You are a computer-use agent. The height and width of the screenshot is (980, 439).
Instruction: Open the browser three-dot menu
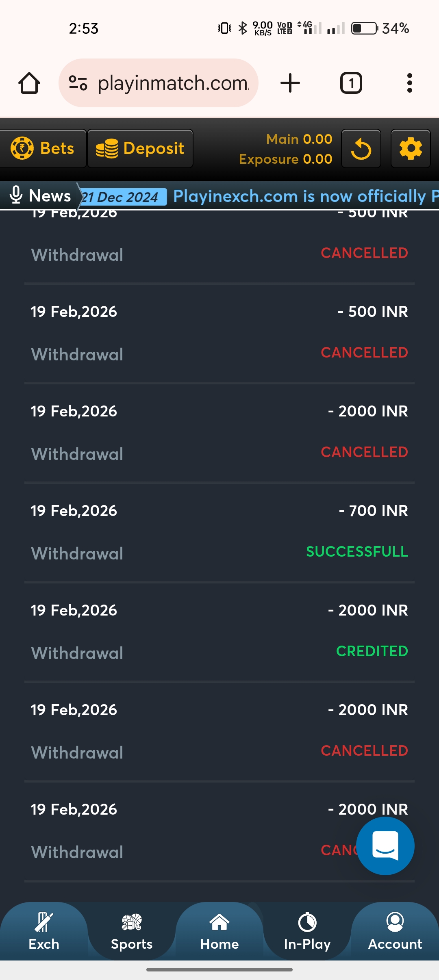pos(409,83)
